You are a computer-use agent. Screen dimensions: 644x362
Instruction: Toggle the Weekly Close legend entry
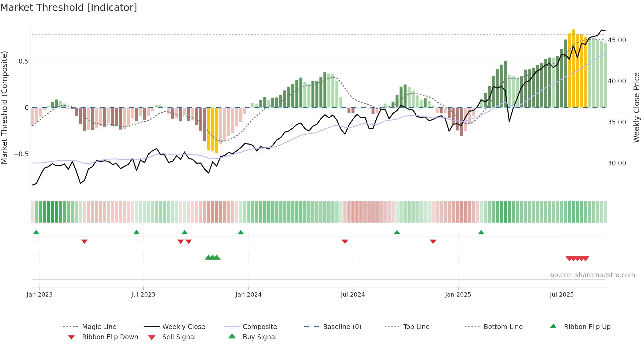click(174, 327)
